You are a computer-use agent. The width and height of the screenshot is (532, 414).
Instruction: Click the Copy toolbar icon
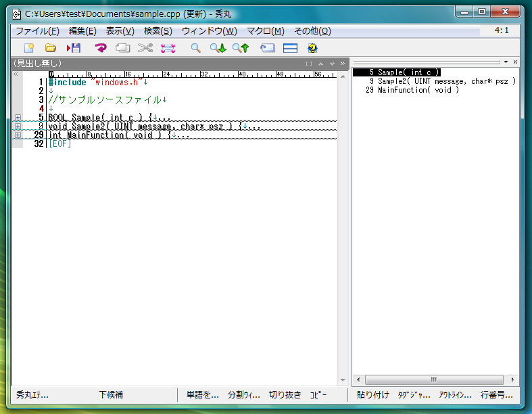[123, 48]
